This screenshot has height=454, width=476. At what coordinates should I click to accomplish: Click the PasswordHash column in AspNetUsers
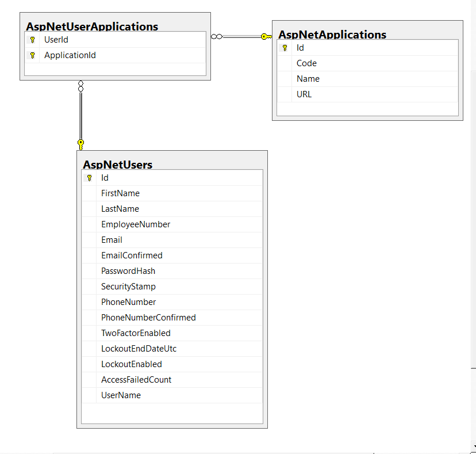click(128, 271)
